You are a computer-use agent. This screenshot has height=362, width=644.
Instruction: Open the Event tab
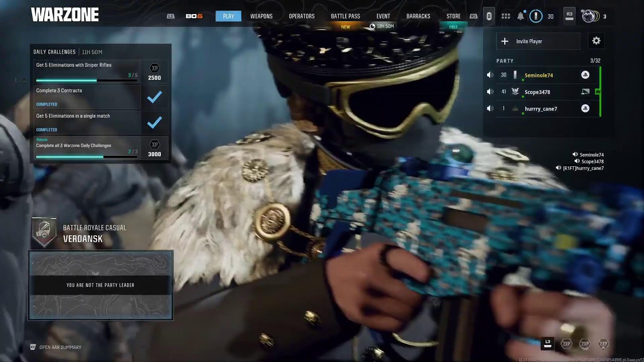coord(383,16)
